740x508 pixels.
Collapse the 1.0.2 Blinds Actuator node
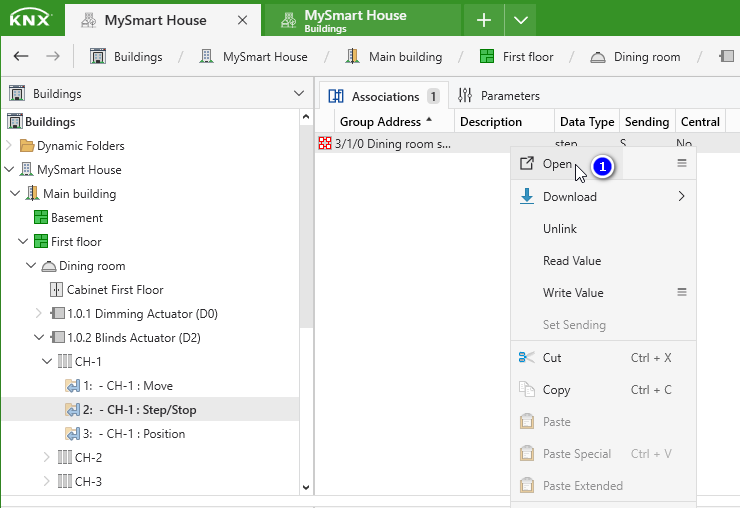[39, 337]
